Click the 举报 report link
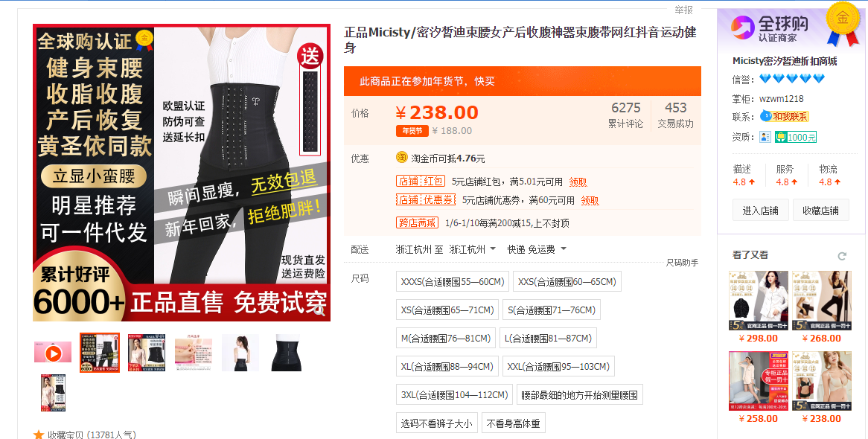The image size is (868, 439). tap(683, 10)
